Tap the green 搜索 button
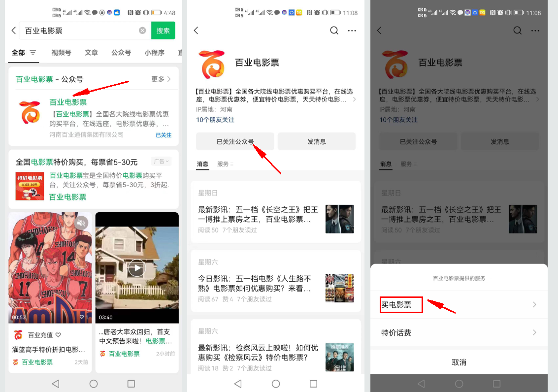 click(163, 31)
